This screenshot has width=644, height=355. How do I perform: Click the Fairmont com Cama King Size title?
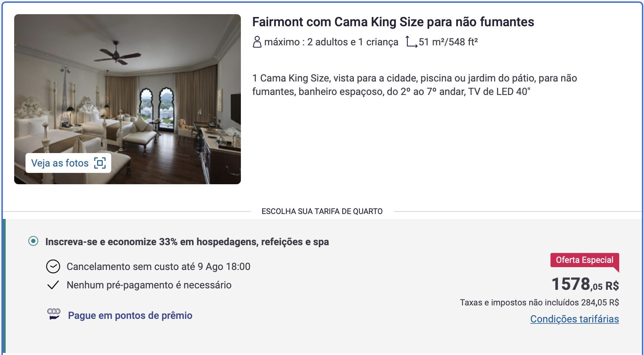click(x=393, y=22)
